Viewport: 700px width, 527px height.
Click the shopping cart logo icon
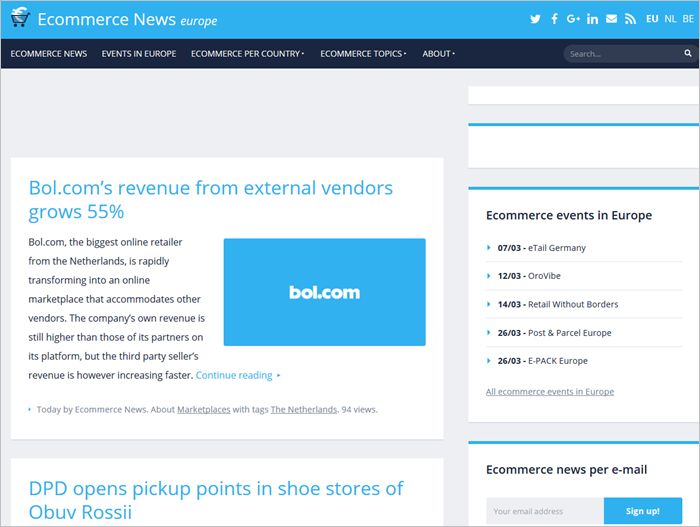pyautogui.click(x=20, y=17)
